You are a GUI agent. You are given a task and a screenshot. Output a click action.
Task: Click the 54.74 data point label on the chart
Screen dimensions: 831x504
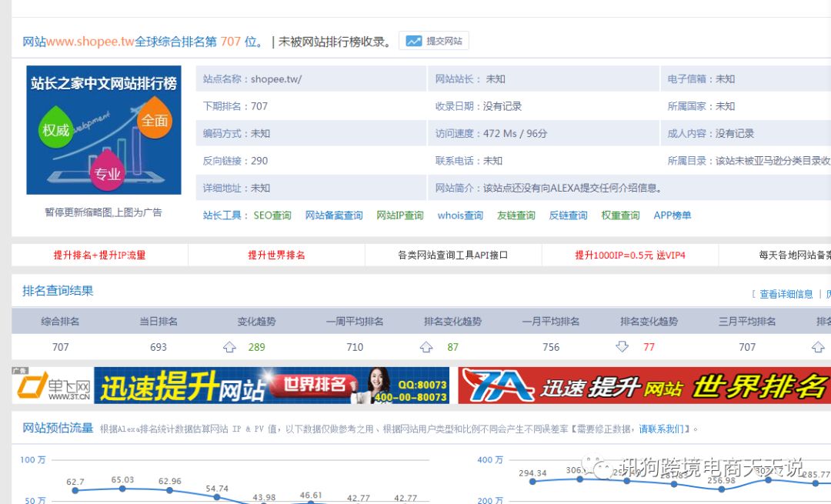(x=217, y=489)
